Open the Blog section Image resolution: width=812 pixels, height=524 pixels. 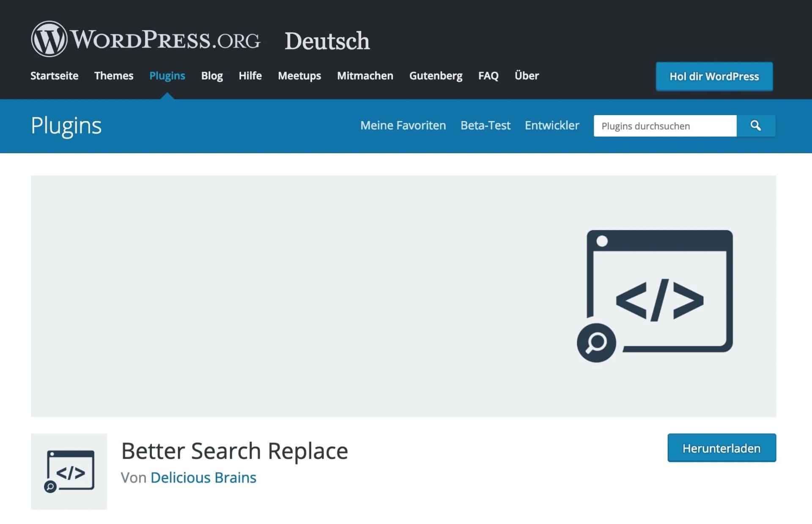[x=212, y=76]
